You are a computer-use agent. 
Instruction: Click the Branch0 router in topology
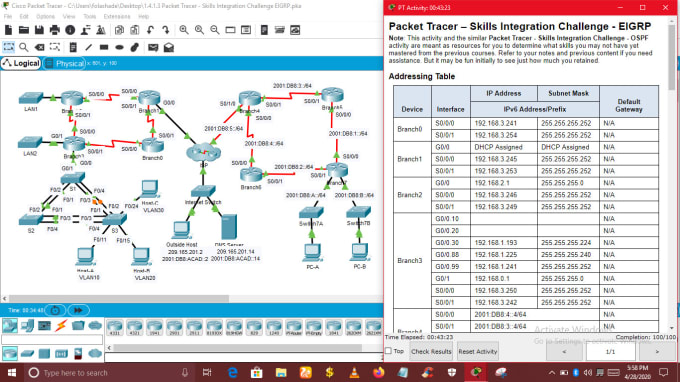pos(152,146)
